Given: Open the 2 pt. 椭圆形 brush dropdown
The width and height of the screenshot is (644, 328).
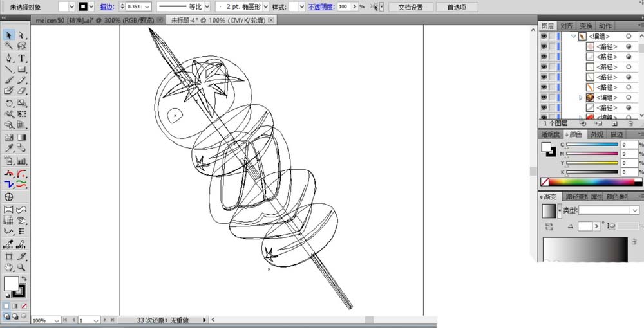Looking at the screenshot, I should 265,6.
